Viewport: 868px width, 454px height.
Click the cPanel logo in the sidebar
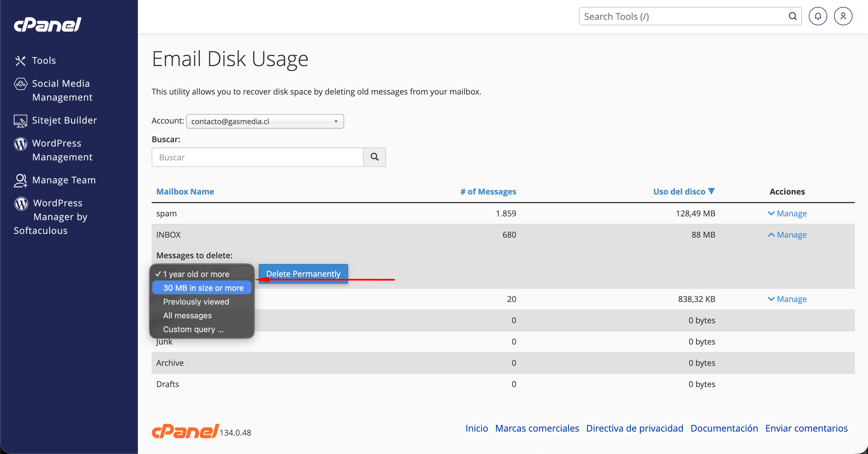47,25
